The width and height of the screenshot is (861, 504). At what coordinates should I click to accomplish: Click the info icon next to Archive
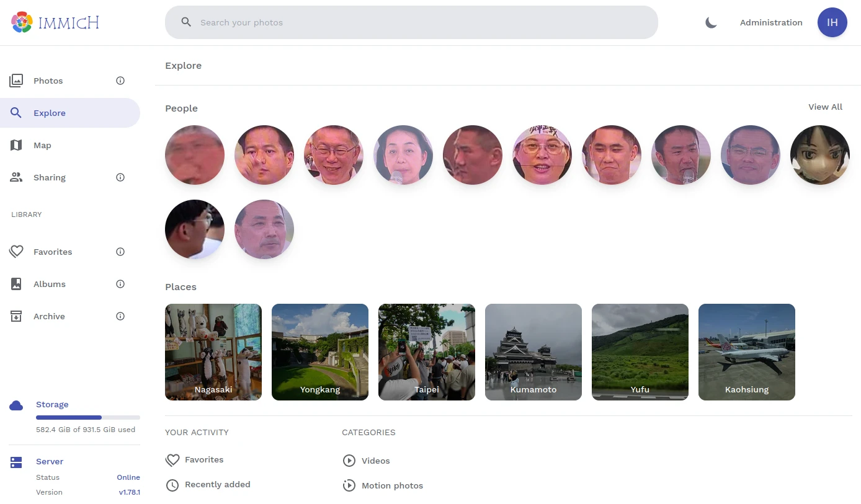click(120, 316)
